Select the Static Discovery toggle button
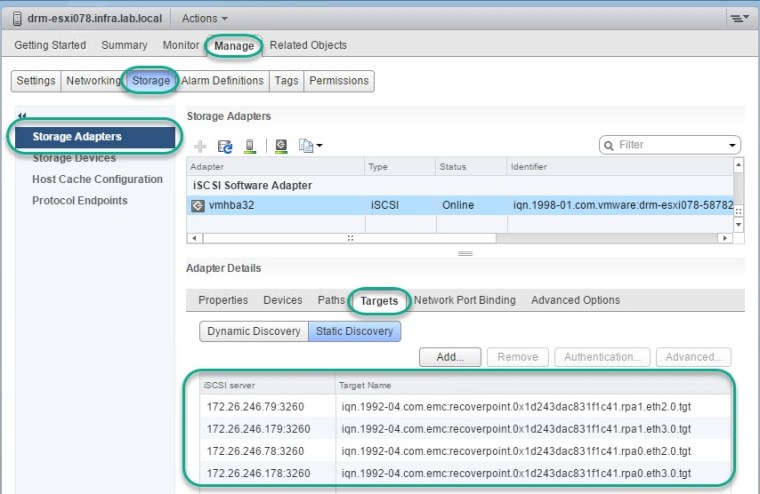This screenshot has width=760, height=494. 354,331
